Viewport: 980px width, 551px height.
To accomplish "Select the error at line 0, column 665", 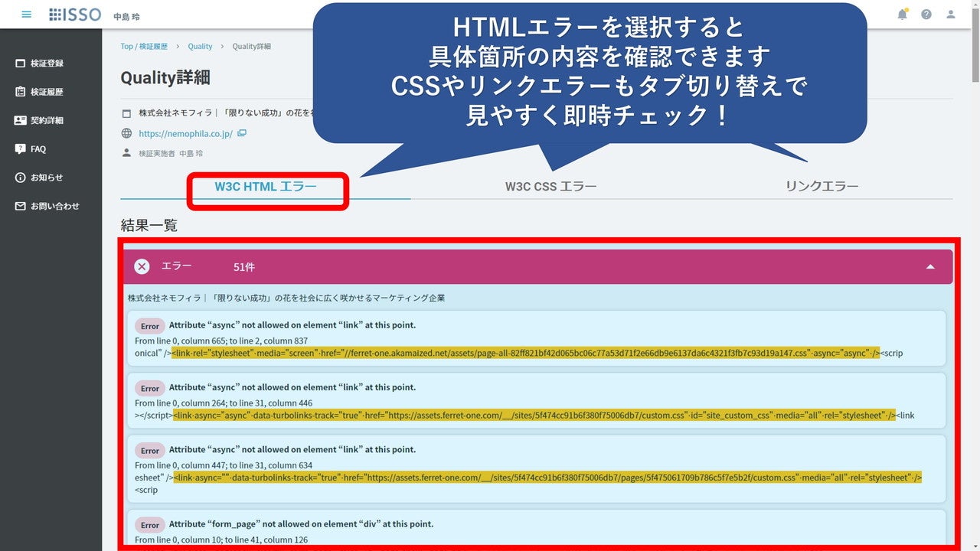I will (536, 339).
